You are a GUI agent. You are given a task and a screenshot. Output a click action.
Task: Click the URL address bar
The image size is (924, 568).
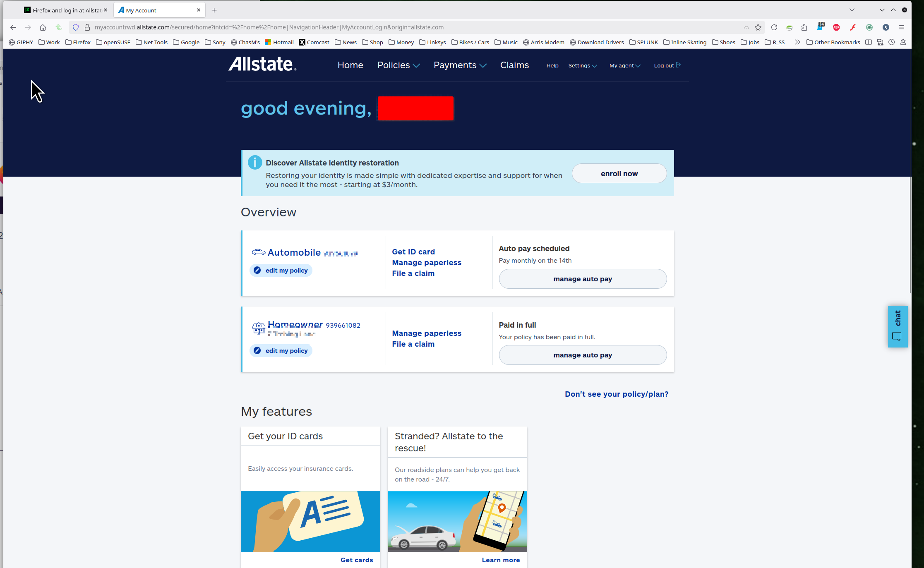(372, 27)
